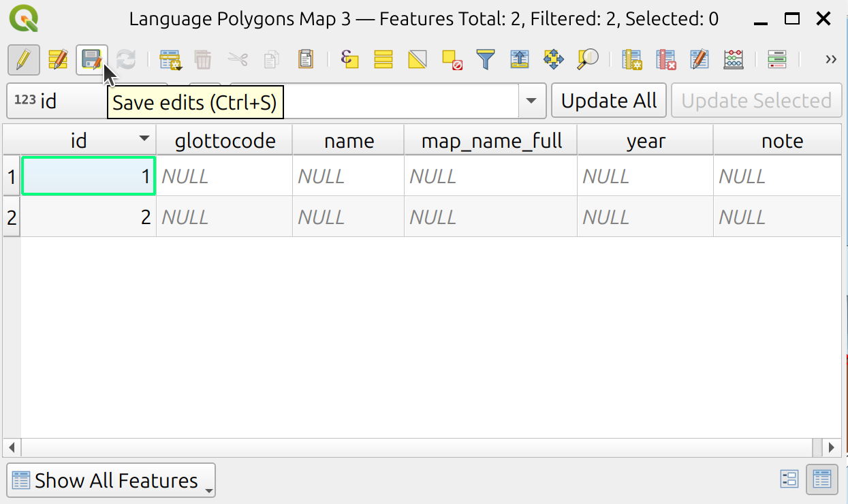Invert the current feature selection

tap(418, 60)
